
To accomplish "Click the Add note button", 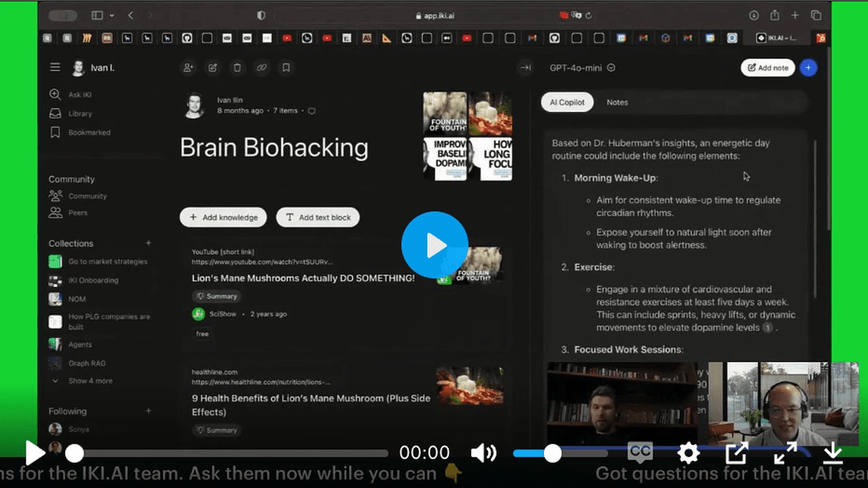I will pyautogui.click(x=768, y=68).
